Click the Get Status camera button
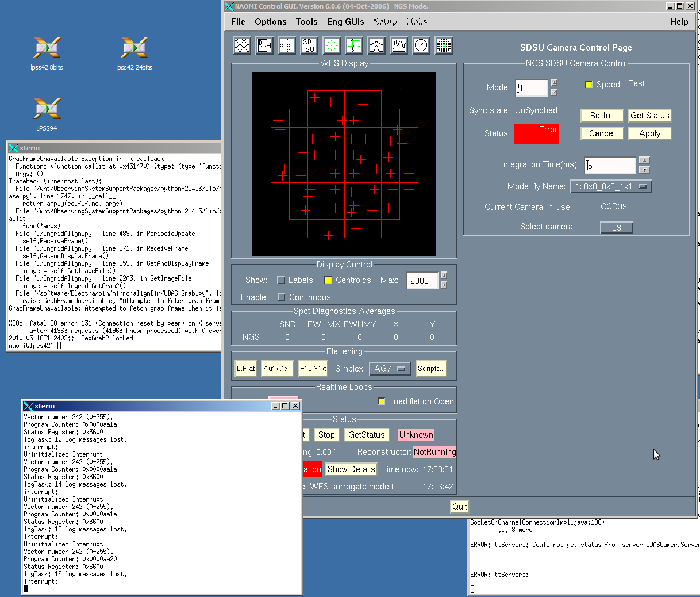The height and width of the screenshot is (597, 700). [x=650, y=116]
